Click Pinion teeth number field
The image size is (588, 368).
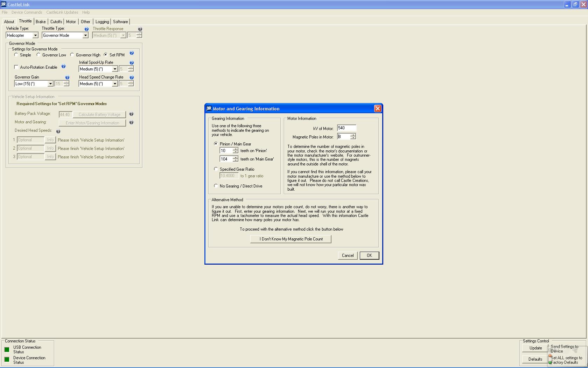[x=226, y=150]
